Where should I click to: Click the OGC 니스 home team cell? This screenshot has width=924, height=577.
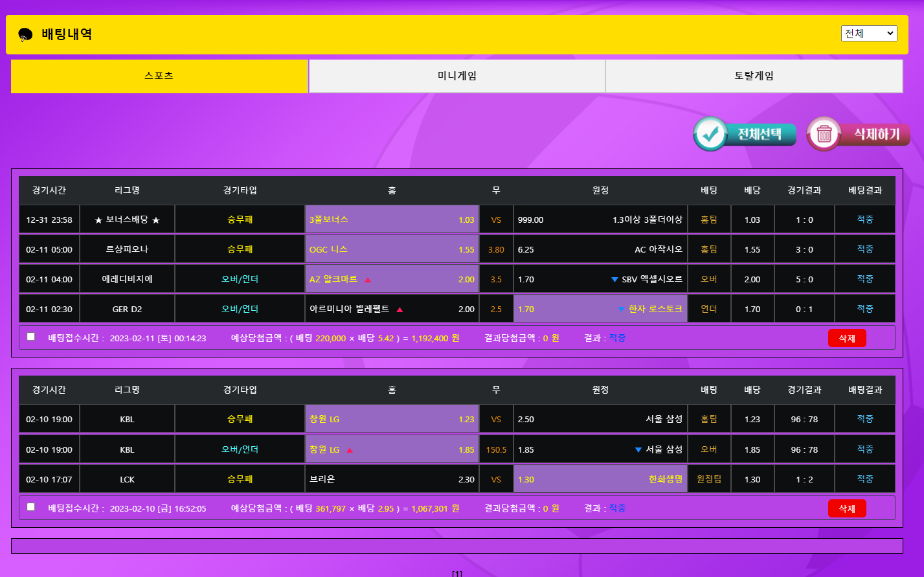(392, 249)
